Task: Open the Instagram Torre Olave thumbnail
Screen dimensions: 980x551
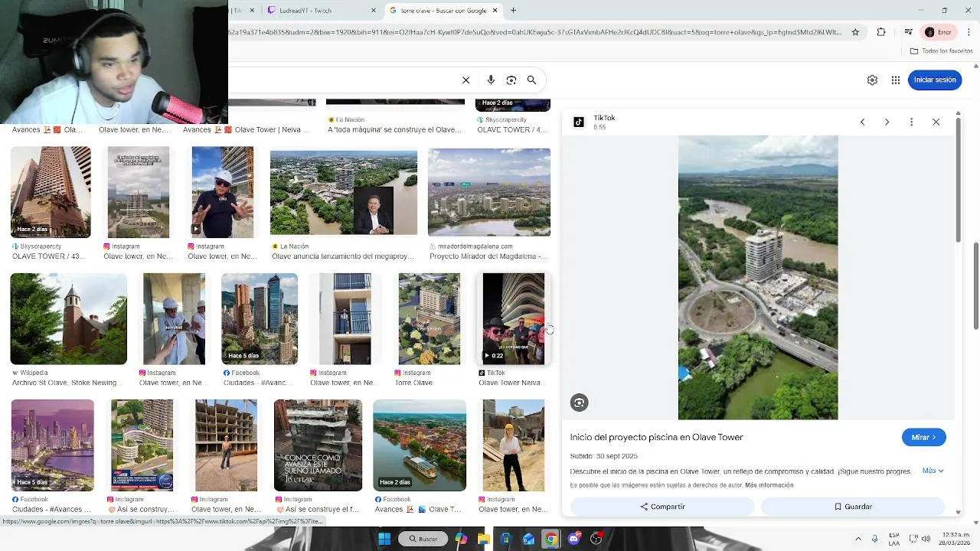Action: coord(430,319)
